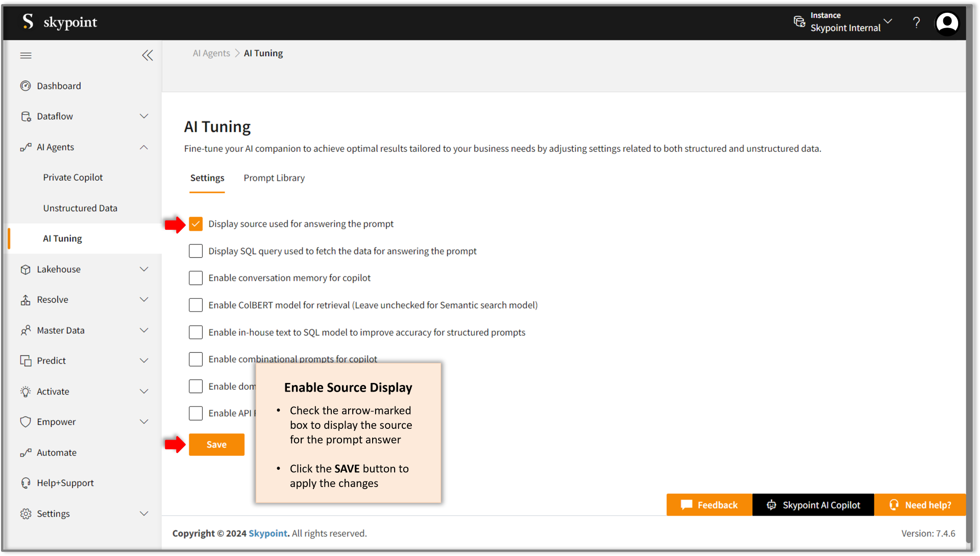
Task: Click the Predict icon in sidebar
Action: click(25, 360)
